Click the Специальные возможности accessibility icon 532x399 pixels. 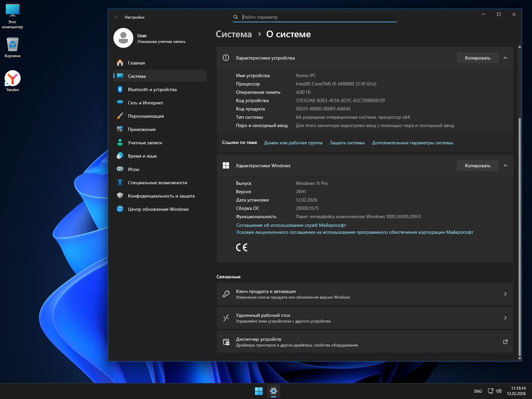(120, 183)
